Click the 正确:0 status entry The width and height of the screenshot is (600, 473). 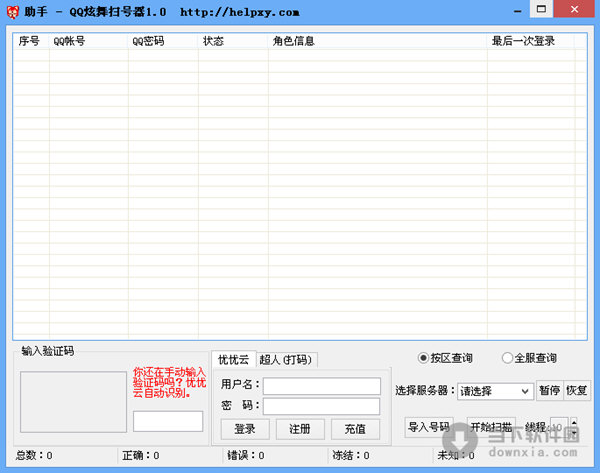[x=141, y=455]
